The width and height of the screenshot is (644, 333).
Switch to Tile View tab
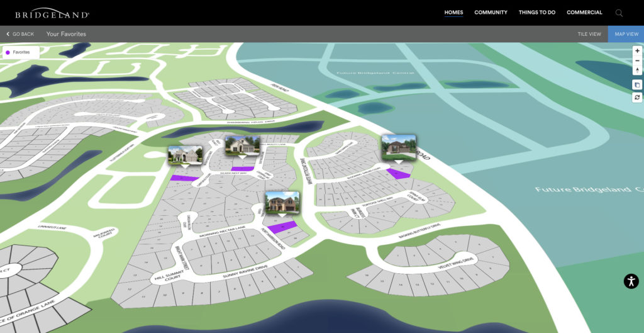coord(589,34)
